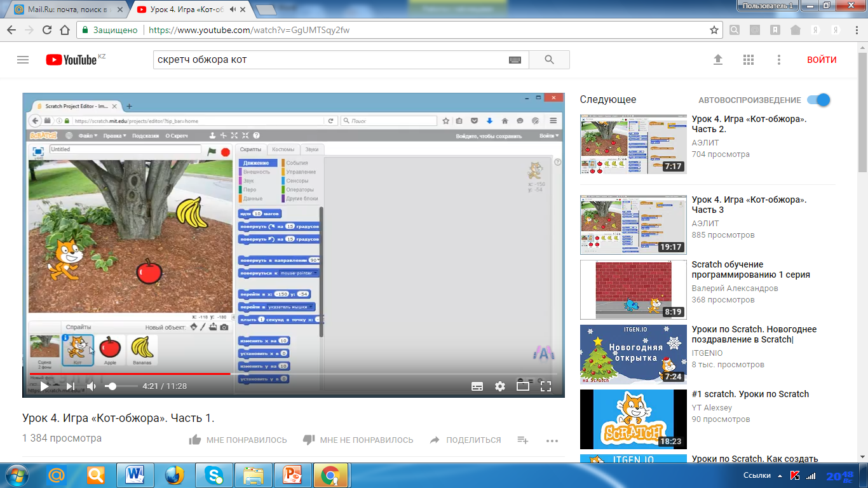Open the thumbnail with 19:17 duration
Viewport: 868px width, 488px height.
click(x=634, y=225)
